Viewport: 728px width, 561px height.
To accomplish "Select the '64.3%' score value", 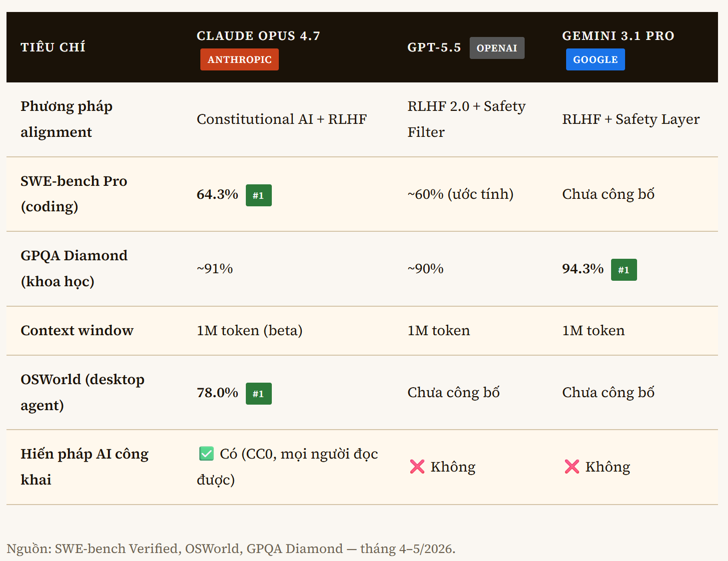I will pos(217,194).
